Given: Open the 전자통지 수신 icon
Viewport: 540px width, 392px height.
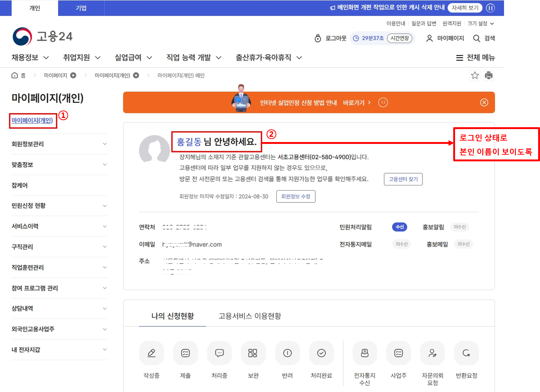Looking at the screenshot, I should click(x=365, y=353).
